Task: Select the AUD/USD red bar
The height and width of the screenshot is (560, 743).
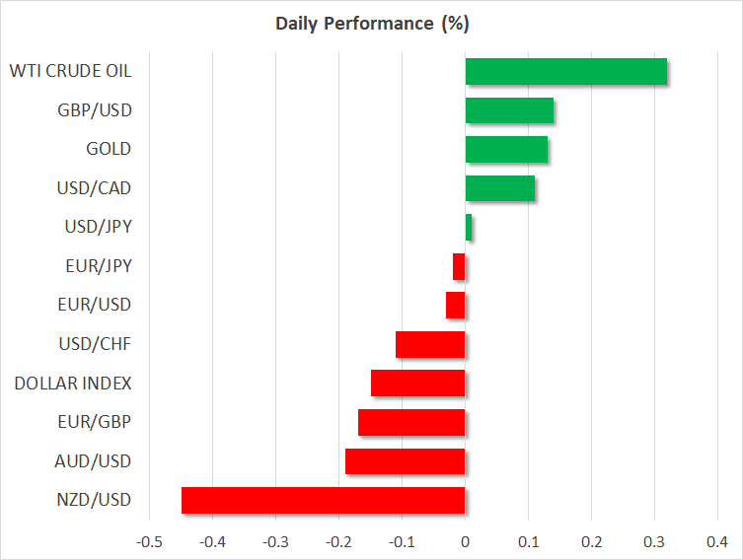Action: (405, 461)
